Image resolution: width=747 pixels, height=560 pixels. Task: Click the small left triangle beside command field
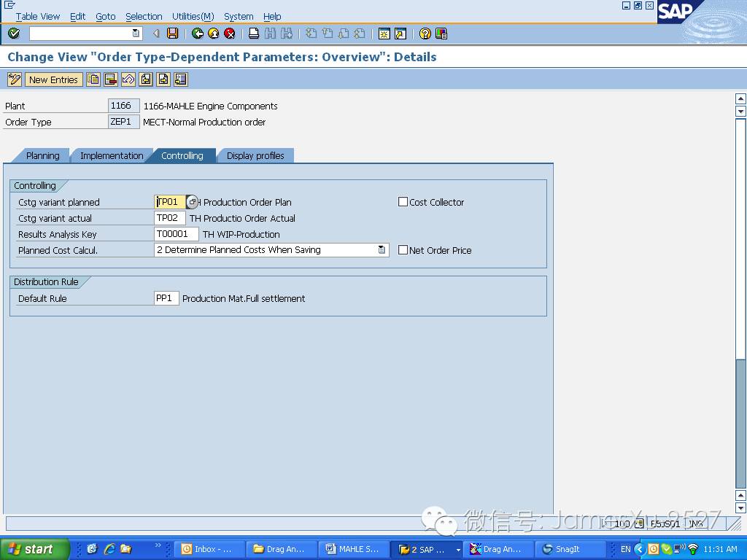156,34
